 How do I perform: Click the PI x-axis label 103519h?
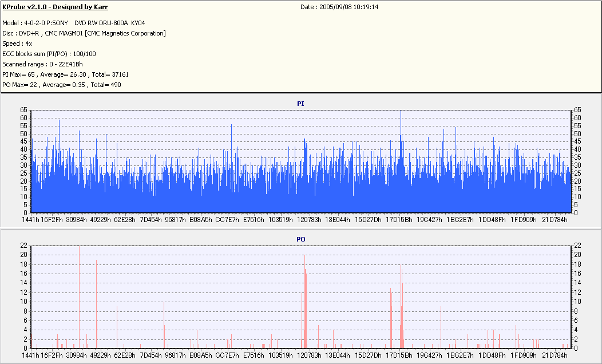click(x=280, y=220)
